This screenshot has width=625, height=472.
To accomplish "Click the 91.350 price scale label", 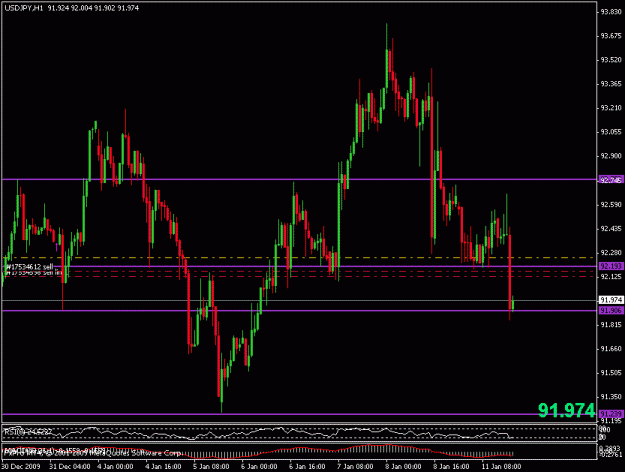I will click(611, 397).
